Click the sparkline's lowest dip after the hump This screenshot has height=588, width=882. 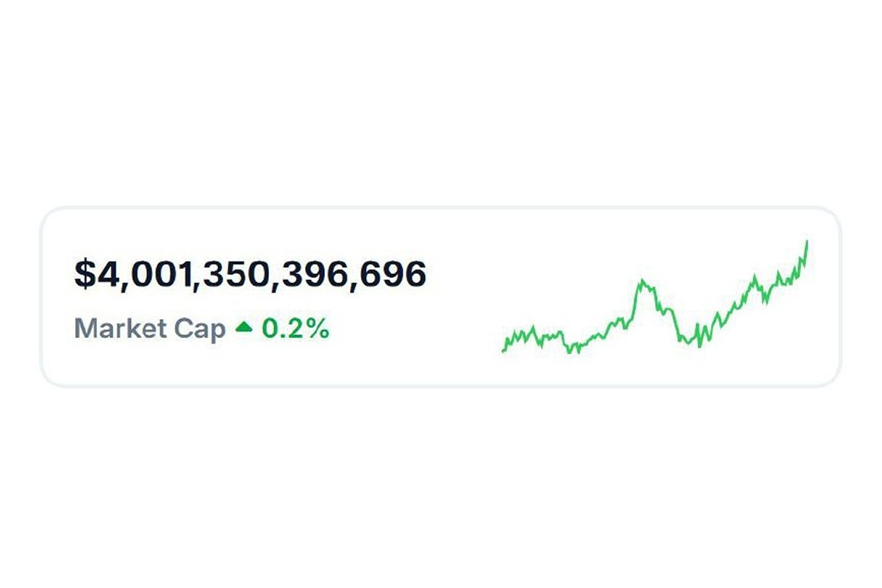[x=699, y=345]
